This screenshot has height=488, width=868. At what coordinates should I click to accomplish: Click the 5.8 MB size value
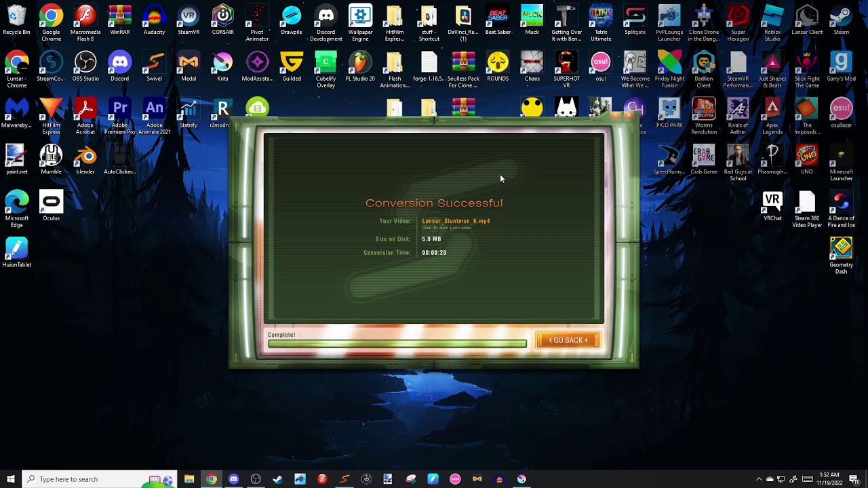(431, 239)
